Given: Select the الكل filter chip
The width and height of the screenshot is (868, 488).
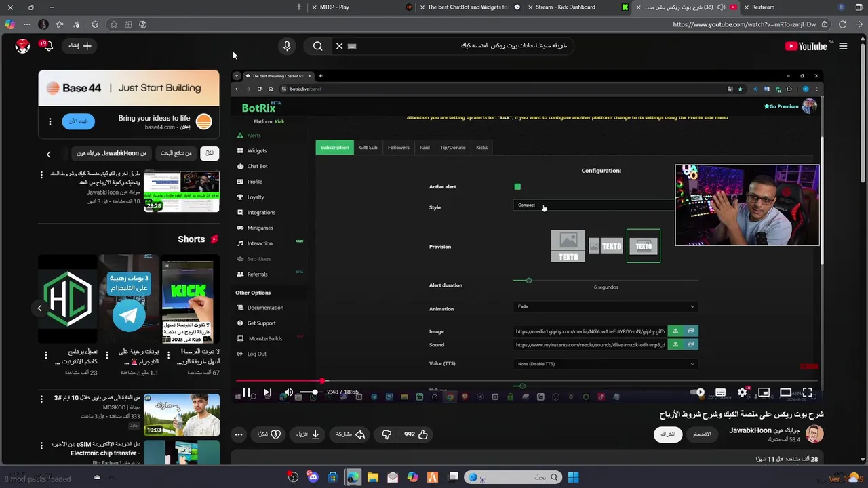Looking at the screenshot, I should tap(210, 153).
